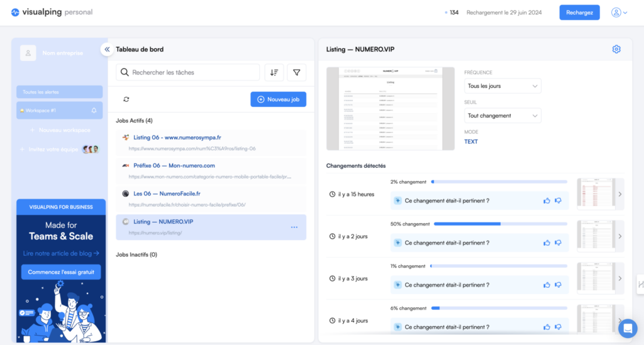Open the filter funnel icon
644x345 pixels.
tap(297, 73)
